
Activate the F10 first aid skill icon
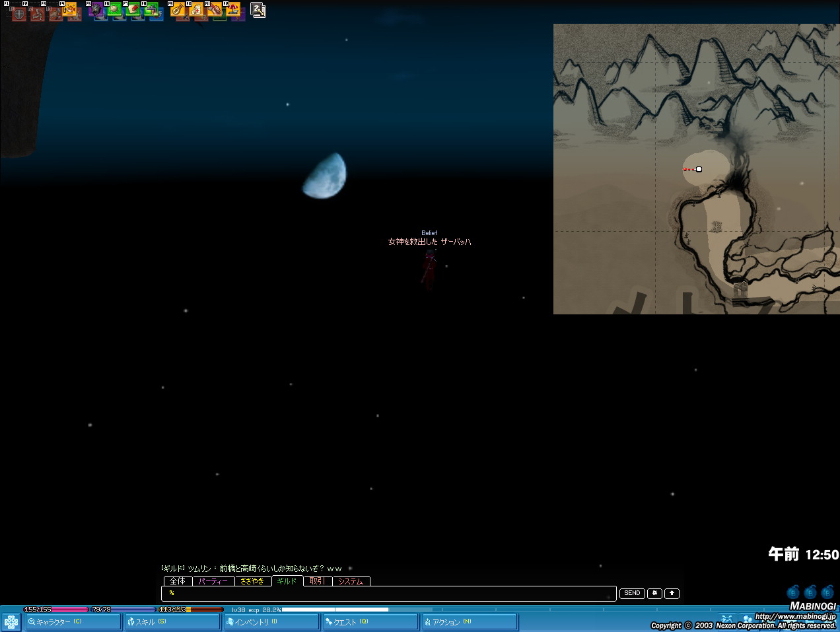tap(197, 9)
